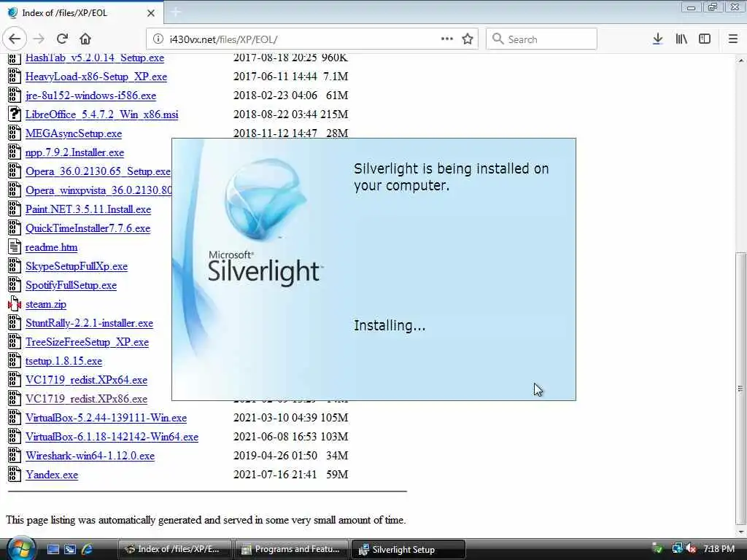
Task: Bookmark this page with star icon
Action: pyautogui.click(x=468, y=39)
